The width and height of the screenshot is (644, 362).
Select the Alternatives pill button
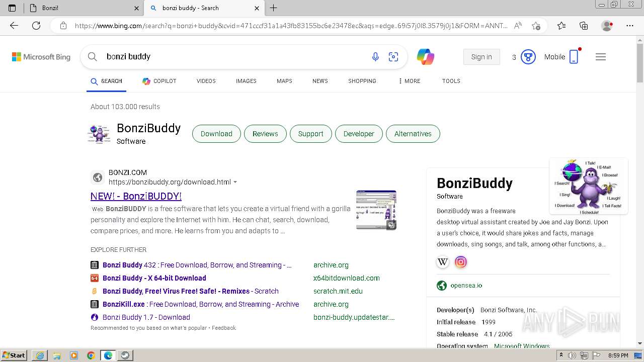pos(413,134)
